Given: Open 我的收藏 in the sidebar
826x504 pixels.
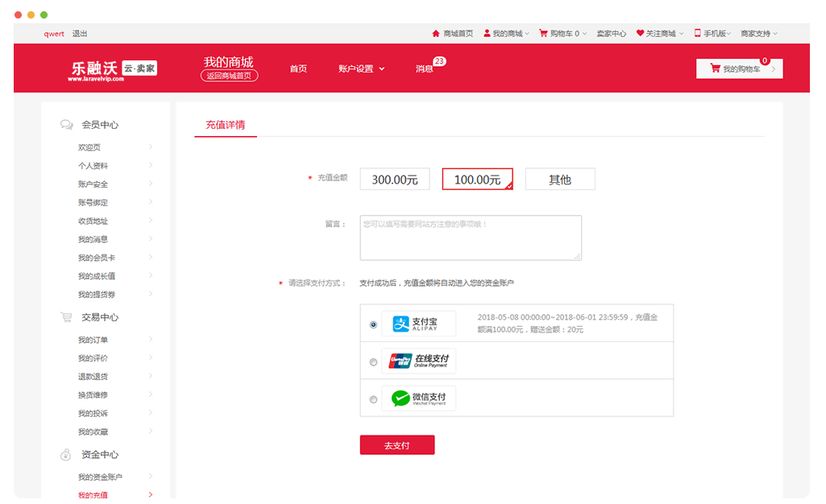Looking at the screenshot, I should click(93, 432).
